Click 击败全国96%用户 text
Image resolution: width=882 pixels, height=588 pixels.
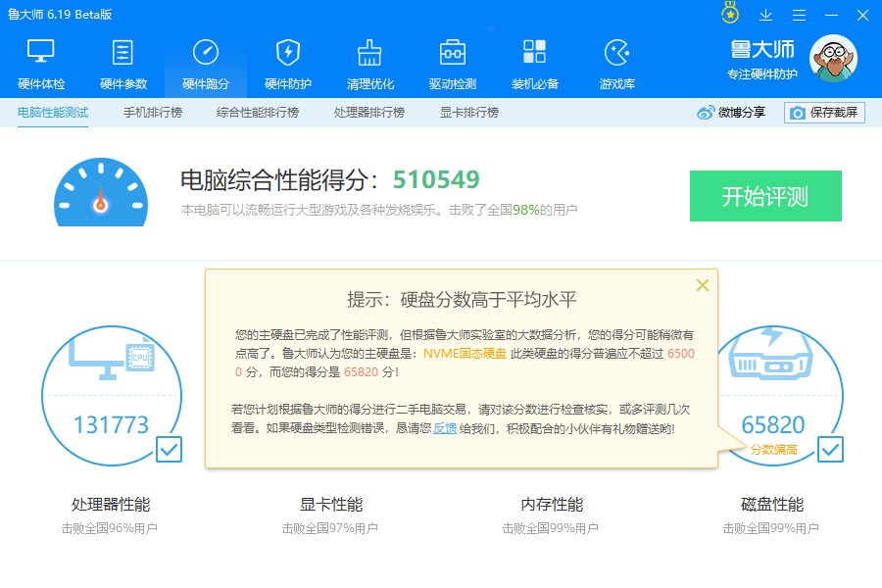110,528
